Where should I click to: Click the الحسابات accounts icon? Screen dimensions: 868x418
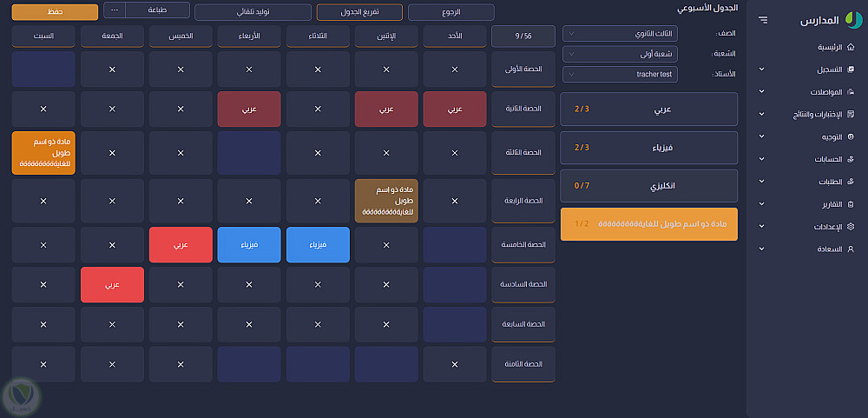[x=850, y=159]
